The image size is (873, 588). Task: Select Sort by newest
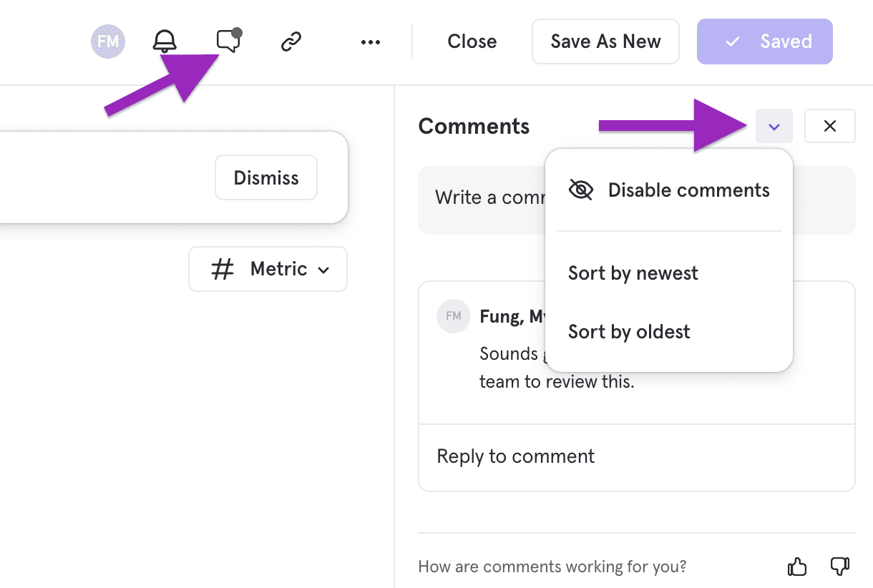pos(633,273)
